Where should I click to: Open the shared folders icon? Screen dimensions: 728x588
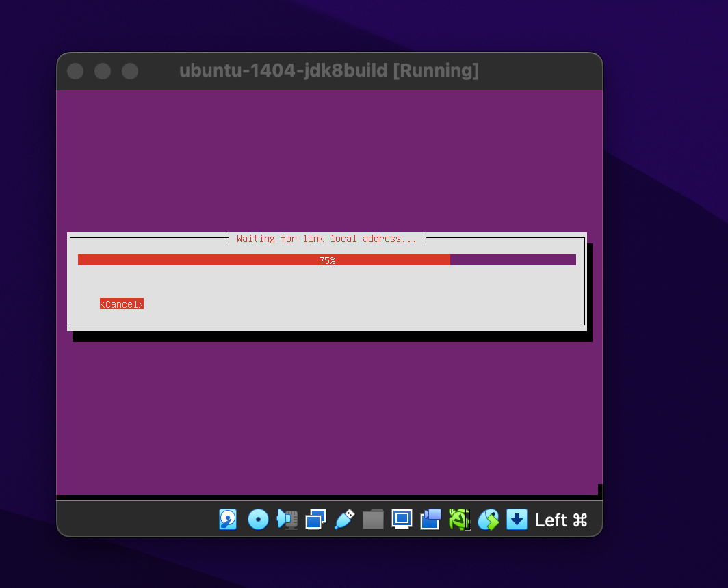(374, 520)
